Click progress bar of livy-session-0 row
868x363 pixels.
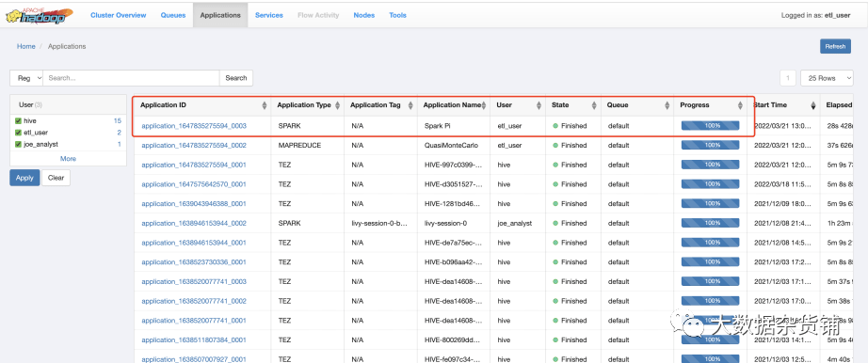(x=710, y=224)
